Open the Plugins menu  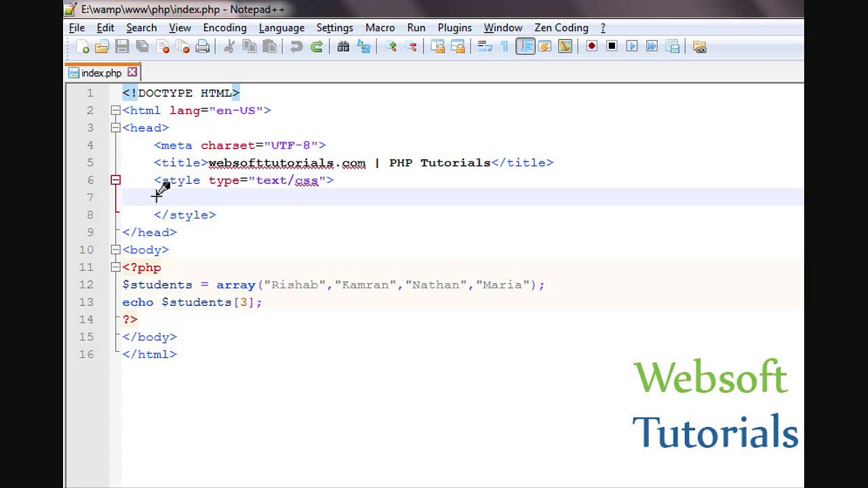point(454,28)
